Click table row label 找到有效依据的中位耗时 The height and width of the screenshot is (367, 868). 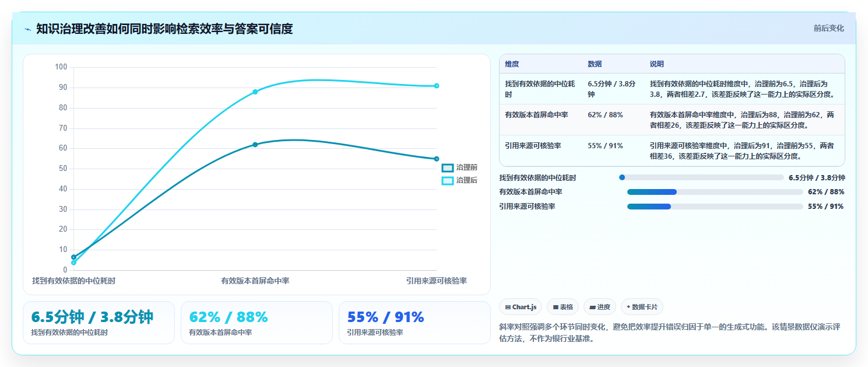[540, 89]
